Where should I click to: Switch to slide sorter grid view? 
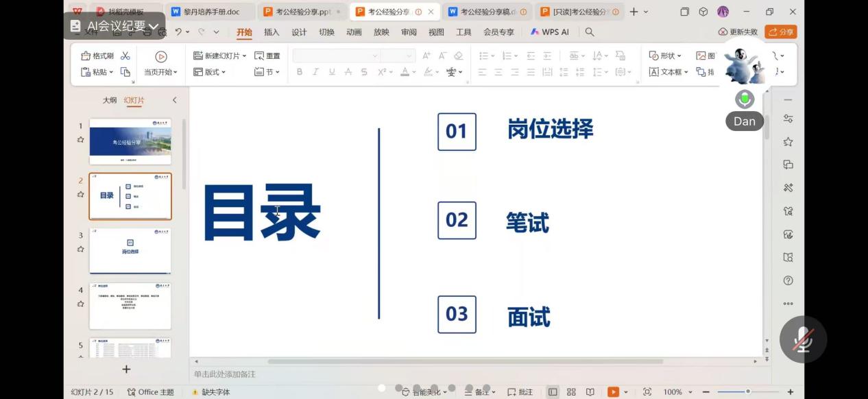point(571,392)
